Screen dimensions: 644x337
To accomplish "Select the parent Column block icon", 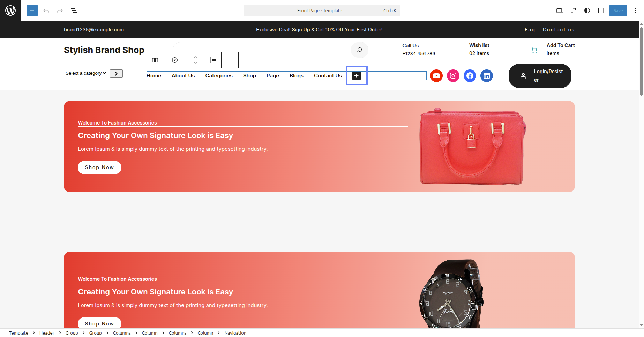I will pyautogui.click(x=155, y=60).
